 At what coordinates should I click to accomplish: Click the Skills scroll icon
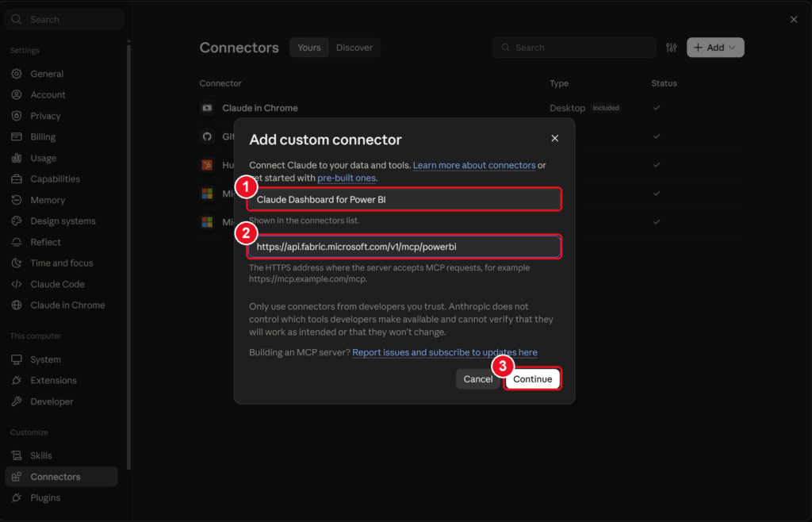(17, 455)
